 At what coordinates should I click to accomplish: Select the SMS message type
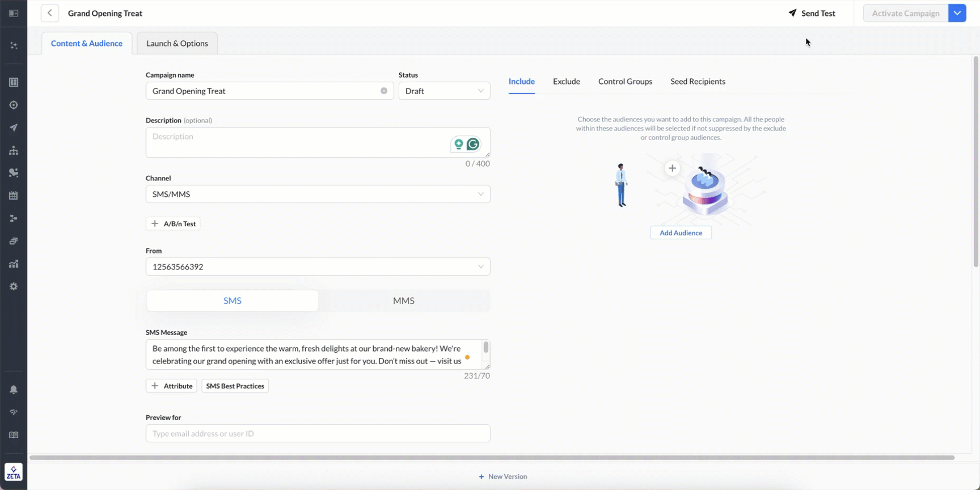click(x=232, y=301)
